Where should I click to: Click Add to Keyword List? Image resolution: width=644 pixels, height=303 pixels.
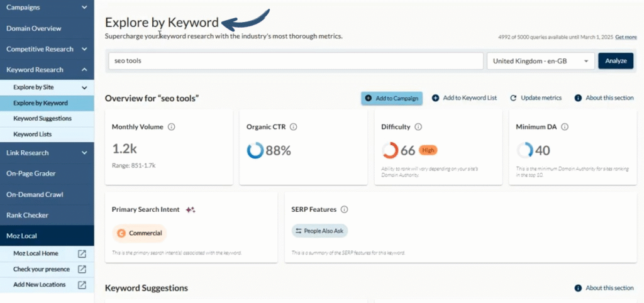point(465,98)
